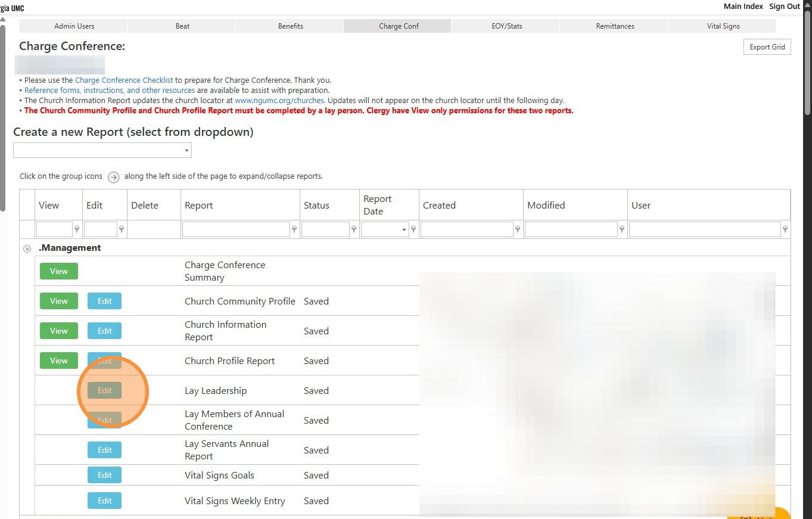Click the View column filter input
This screenshot has width=812, height=519.
(x=54, y=229)
